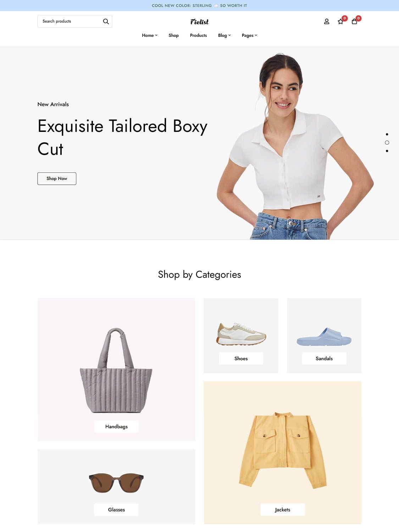
Task: Click the Fielist logo
Action: (199, 22)
